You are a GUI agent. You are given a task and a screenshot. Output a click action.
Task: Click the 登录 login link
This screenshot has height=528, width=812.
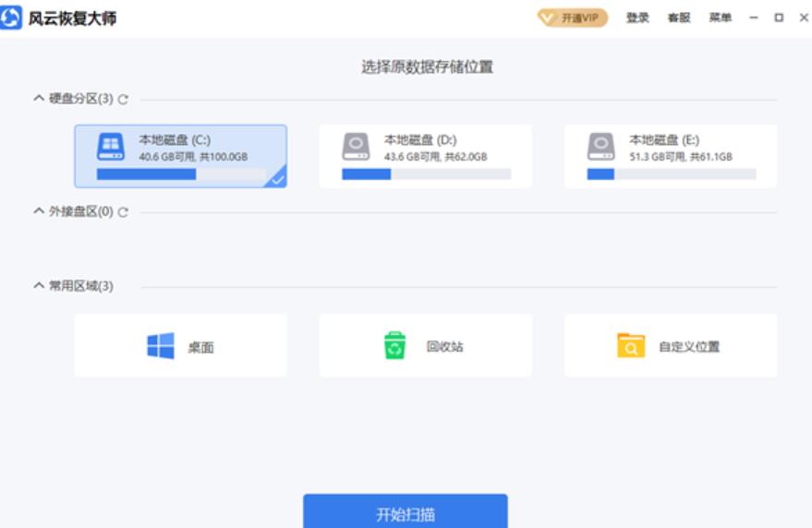(637, 18)
